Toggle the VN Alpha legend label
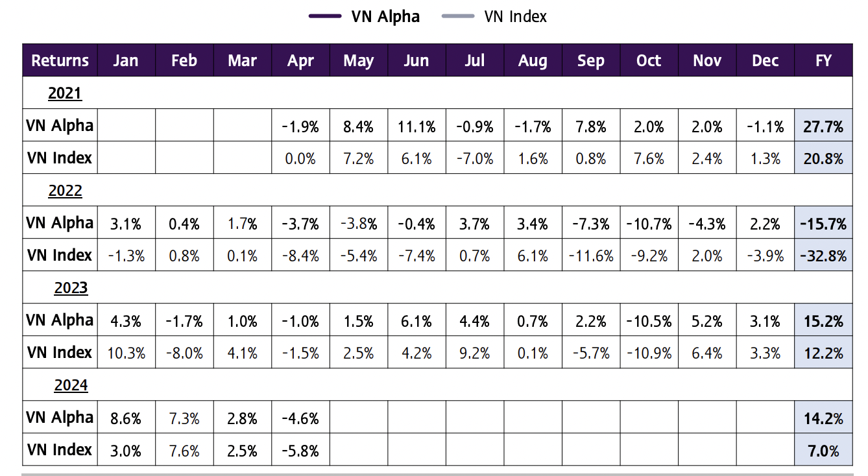 (385, 16)
